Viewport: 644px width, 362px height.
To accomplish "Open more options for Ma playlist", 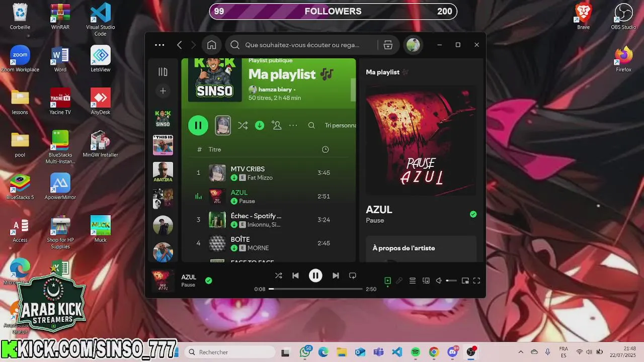I will 293,125.
